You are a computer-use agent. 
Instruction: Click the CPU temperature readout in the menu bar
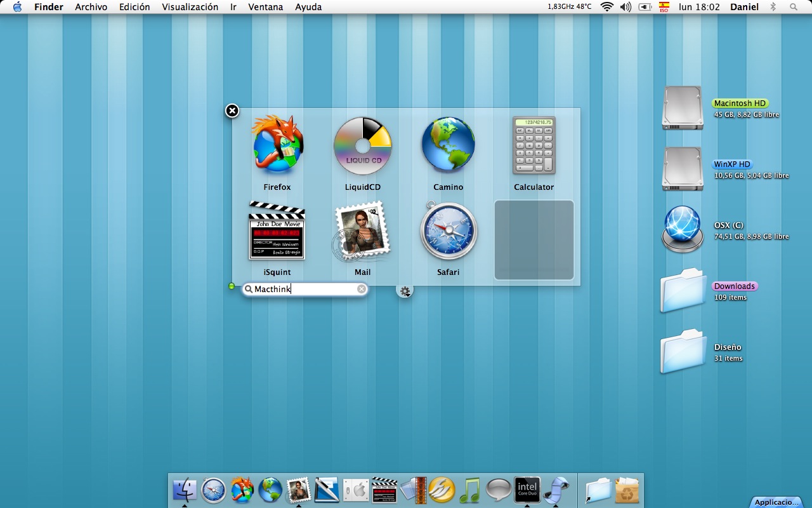pos(570,7)
